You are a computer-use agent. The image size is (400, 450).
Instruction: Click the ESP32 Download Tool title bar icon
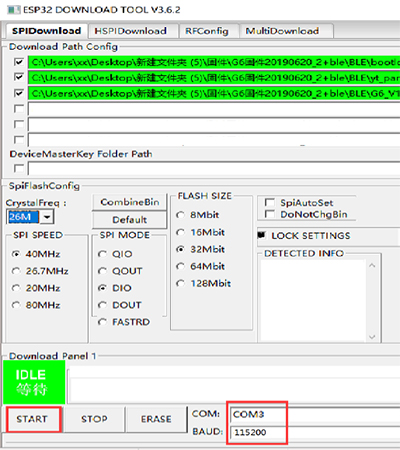coord(13,10)
